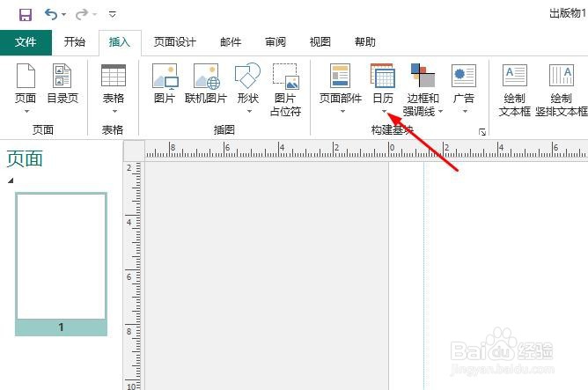Open the 审阅 (Review) tab
The image size is (588, 390).
point(276,42)
